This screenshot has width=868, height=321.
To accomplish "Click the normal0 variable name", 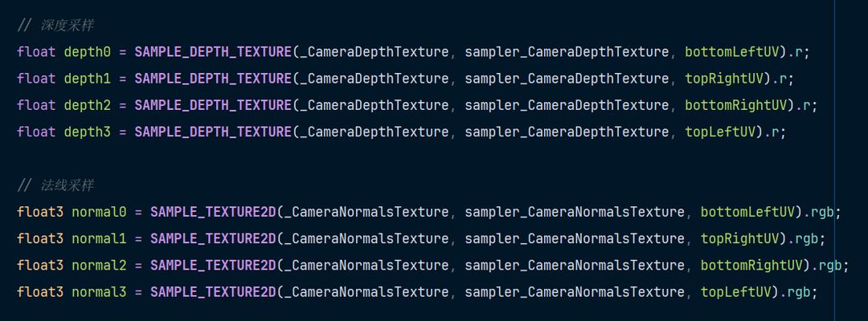I will [99, 212].
